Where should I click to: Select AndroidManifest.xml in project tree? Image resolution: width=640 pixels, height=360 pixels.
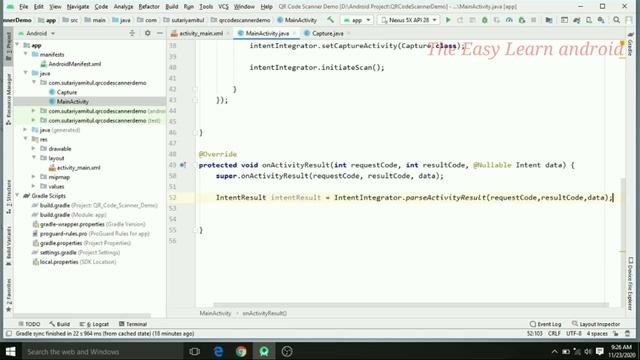[x=74, y=64]
